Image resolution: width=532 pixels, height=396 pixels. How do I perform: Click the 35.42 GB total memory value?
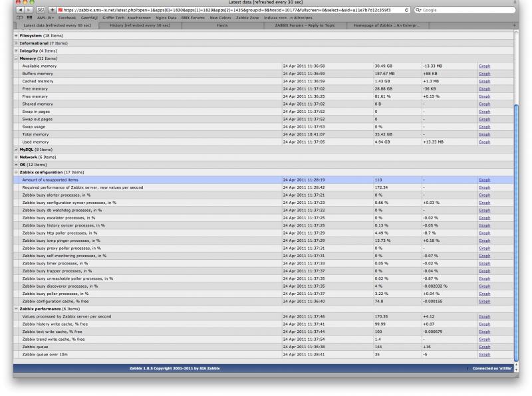pos(384,134)
